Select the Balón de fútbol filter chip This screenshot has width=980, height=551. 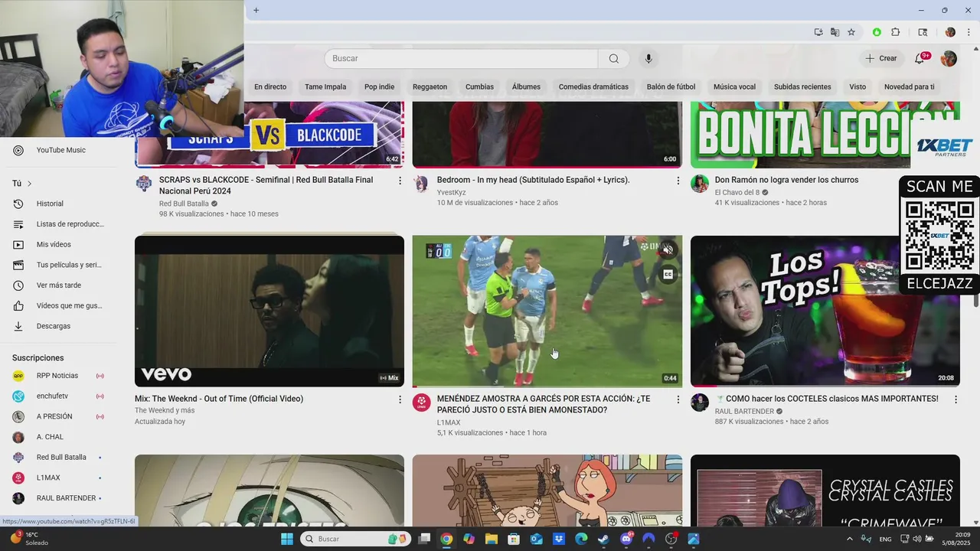[x=671, y=87]
